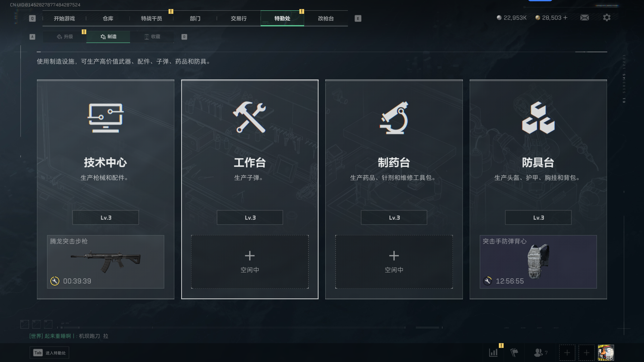Open the 突击手防弹背心 production slot
Viewport: 644px width, 362px height.
[x=538, y=262]
